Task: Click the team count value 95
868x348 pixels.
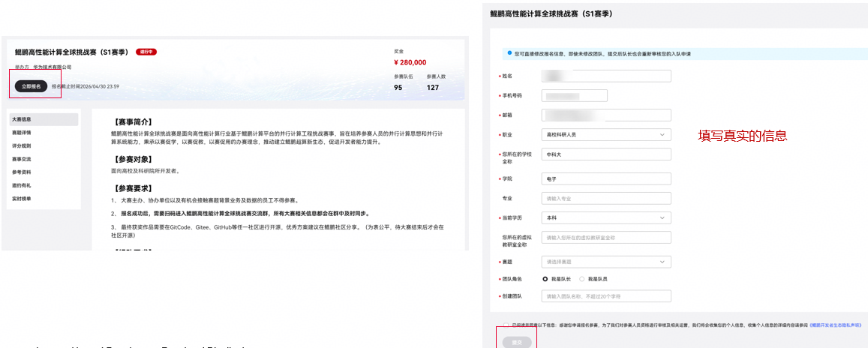Action: pyautogui.click(x=398, y=88)
